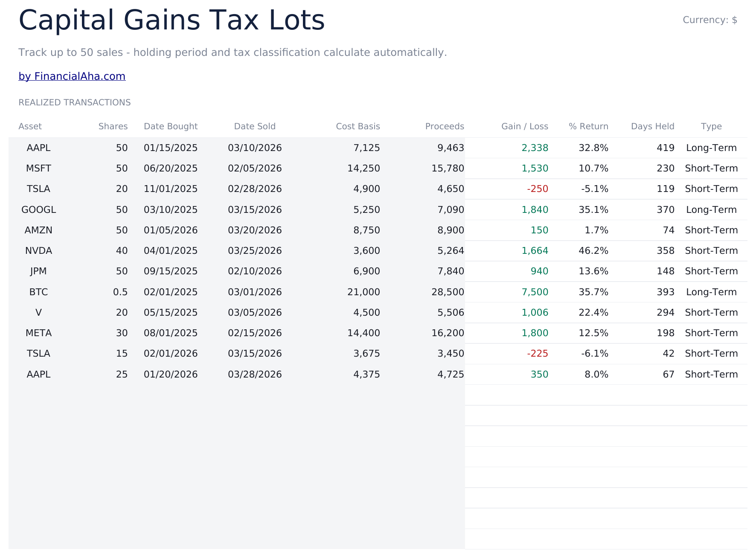The height and width of the screenshot is (558, 756).
Task: Select date bought 01/15/2025 cell
Action: point(171,148)
